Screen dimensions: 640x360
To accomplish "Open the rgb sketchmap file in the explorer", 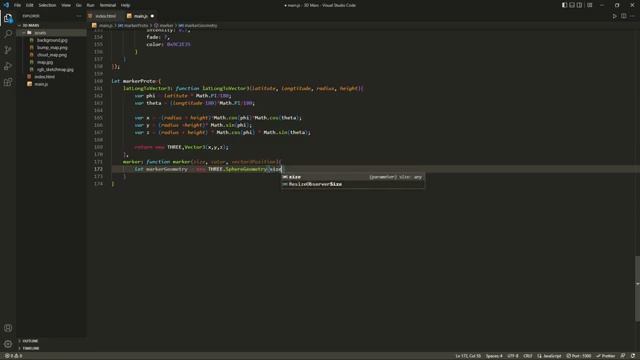I will coord(55,69).
